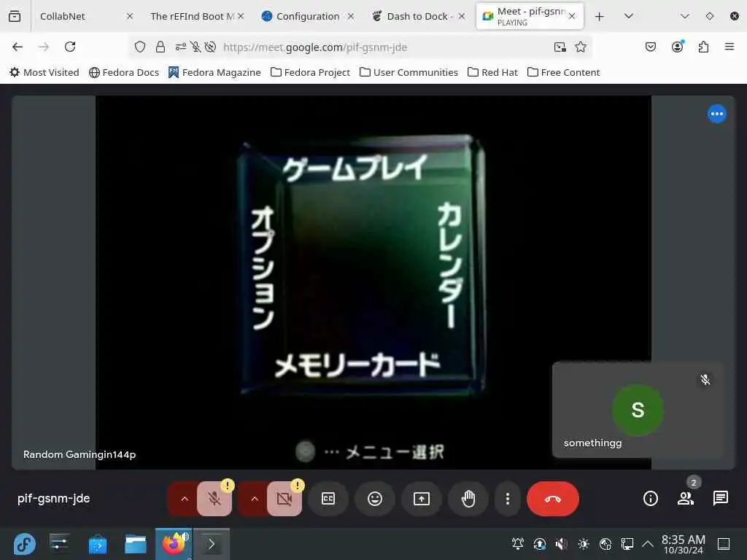Show the participants people panel
This screenshot has height=560, width=747.
click(x=686, y=499)
